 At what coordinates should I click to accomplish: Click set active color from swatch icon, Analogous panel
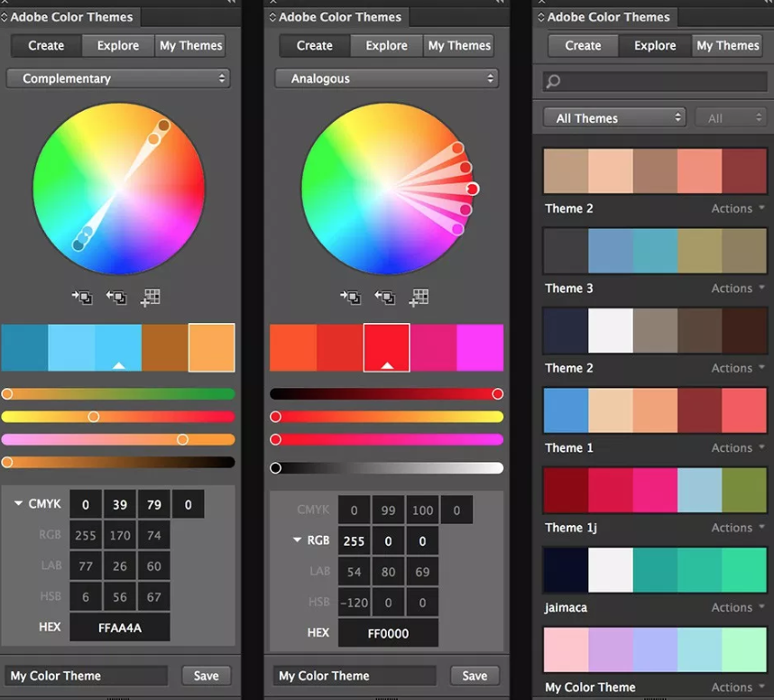tap(351, 297)
